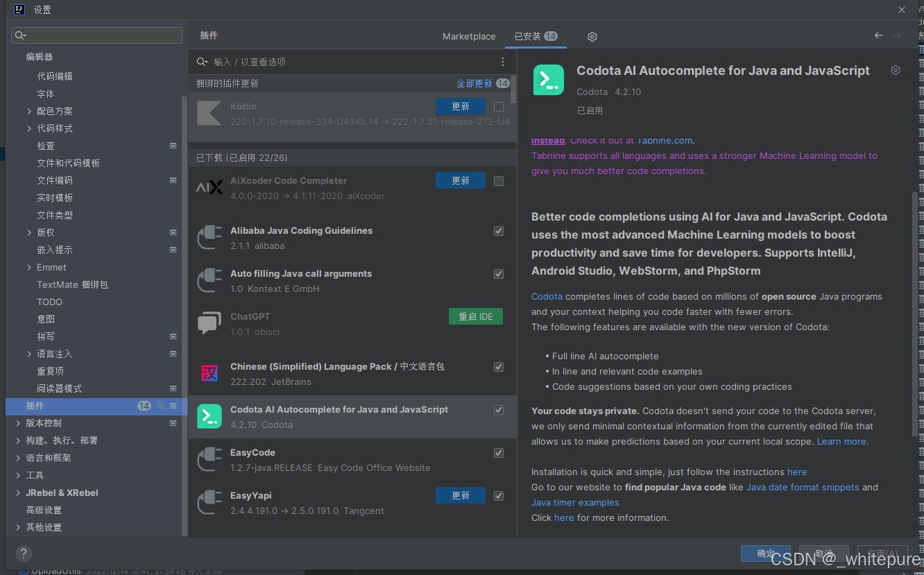Click the search magnifier in the settings search box
The height and width of the screenshot is (575, 924).
pos(20,35)
